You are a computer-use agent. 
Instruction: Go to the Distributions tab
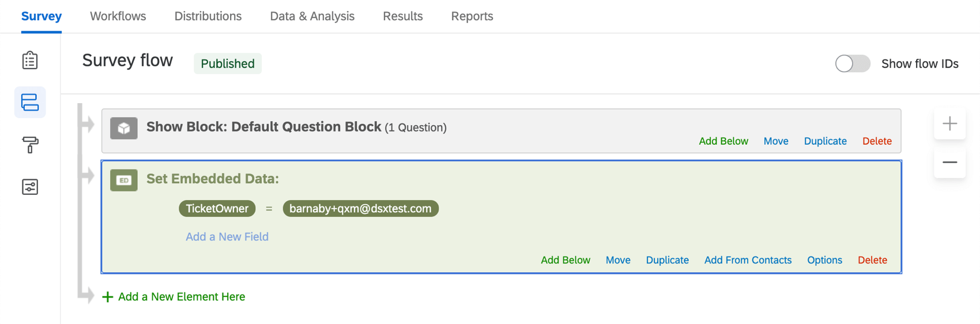208,16
